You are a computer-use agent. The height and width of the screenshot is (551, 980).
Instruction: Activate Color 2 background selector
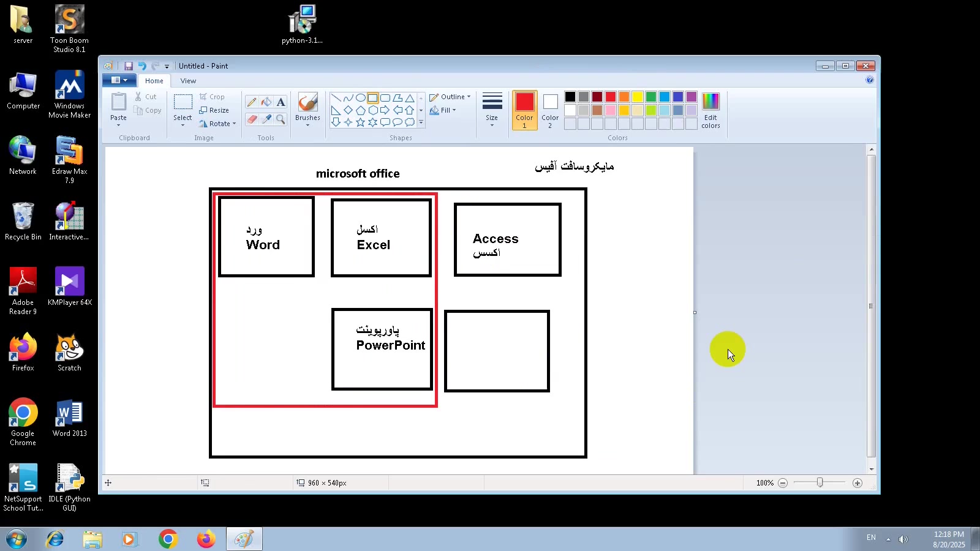tap(550, 110)
